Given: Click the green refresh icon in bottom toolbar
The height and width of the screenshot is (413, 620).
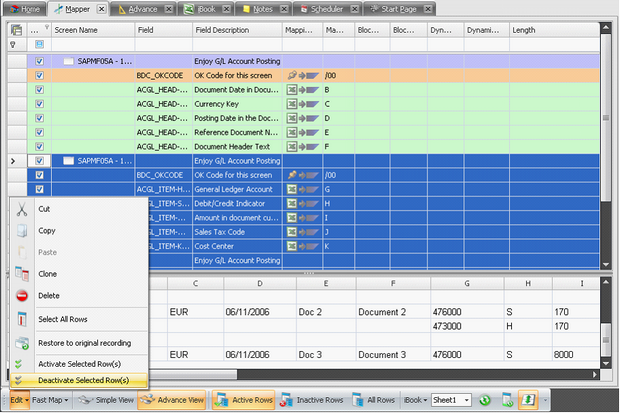Looking at the screenshot, I should (484, 400).
